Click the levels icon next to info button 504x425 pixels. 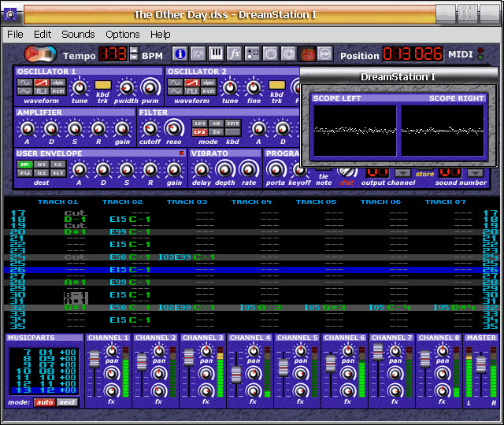(x=198, y=54)
